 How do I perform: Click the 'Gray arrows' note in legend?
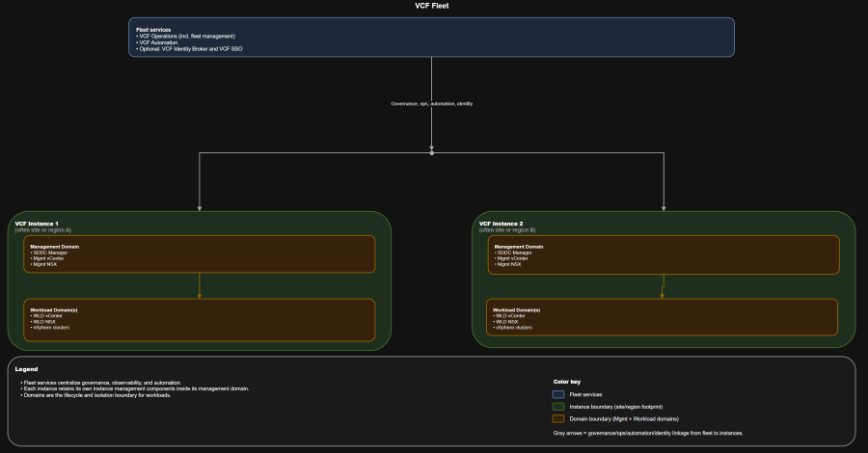pyautogui.click(x=648, y=434)
